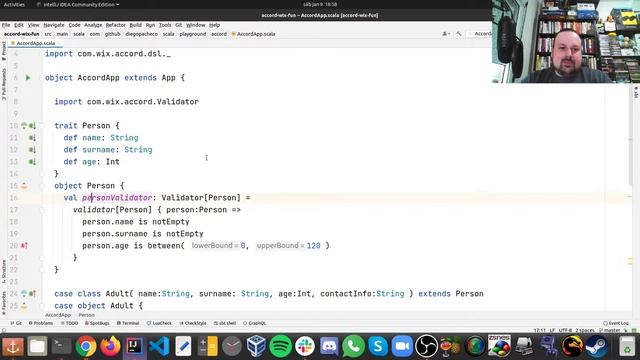Open the File menu
Image resolution: width=640 pixels, height=360 pixels.
click(x=6, y=25)
